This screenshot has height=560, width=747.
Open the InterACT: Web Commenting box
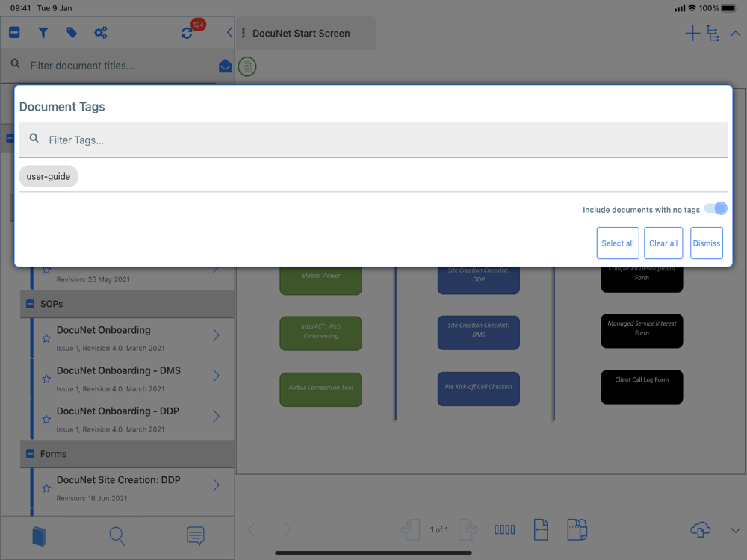(320, 333)
